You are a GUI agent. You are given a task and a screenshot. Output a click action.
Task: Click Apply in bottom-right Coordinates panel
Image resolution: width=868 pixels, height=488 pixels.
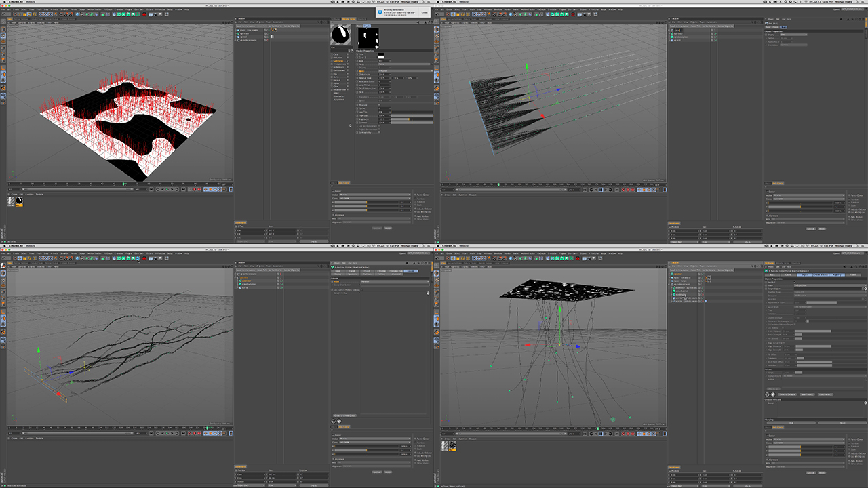coord(747,485)
